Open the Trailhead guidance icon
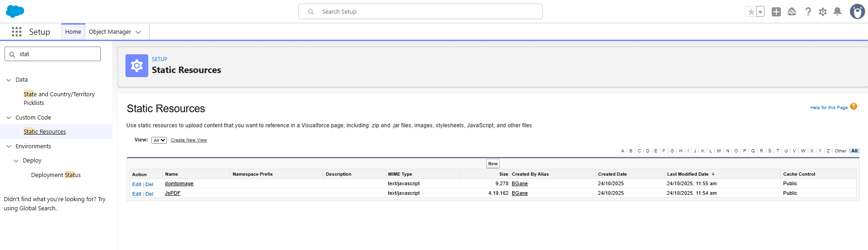Screen dimensions: 868x250 coord(792,12)
